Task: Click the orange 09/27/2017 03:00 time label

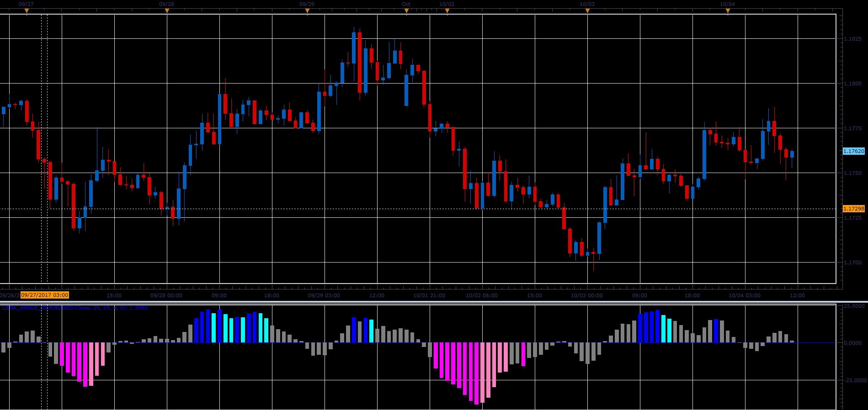Action: [45, 295]
